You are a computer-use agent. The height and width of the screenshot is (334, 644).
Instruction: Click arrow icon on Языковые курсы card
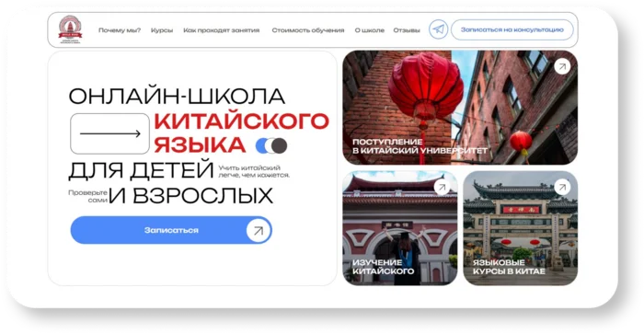[562, 188]
